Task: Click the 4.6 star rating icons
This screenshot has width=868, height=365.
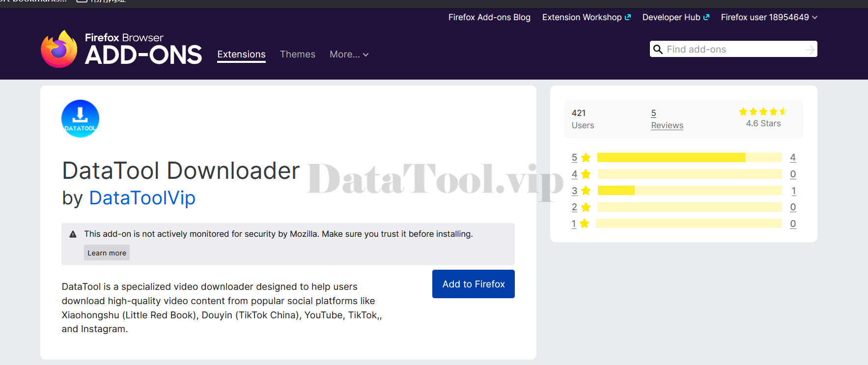Action: (x=762, y=112)
